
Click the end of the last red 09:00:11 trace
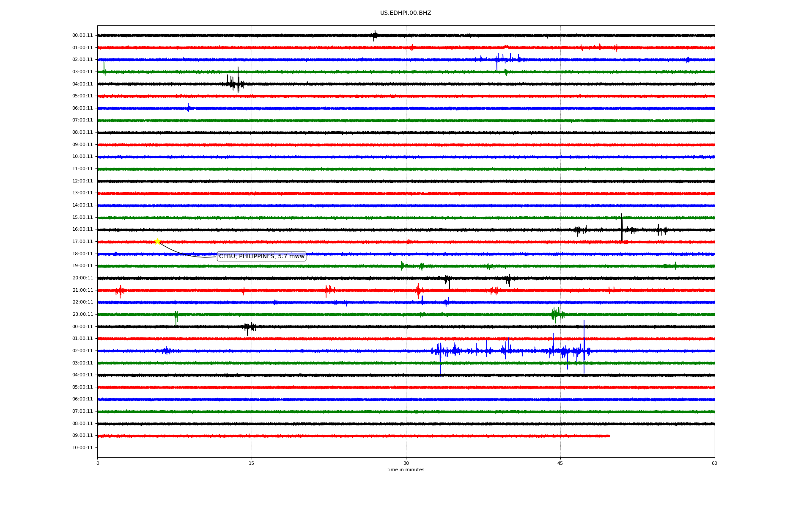coord(609,436)
